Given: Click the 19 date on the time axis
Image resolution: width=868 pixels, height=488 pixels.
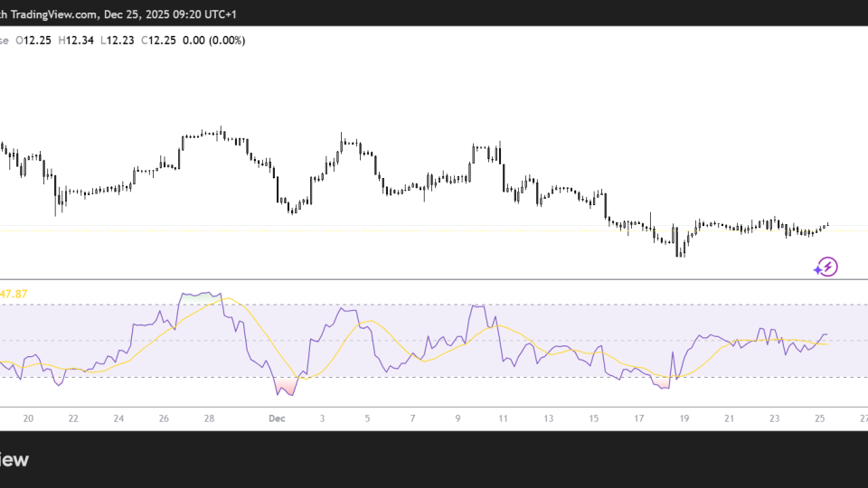Looking at the screenshot, I should click(x=684, y=418).
